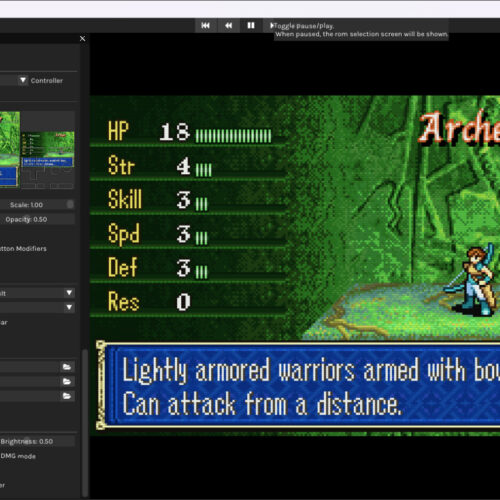
Task: Click the Brightness 0.50 slider
Action: click(36, 441)
